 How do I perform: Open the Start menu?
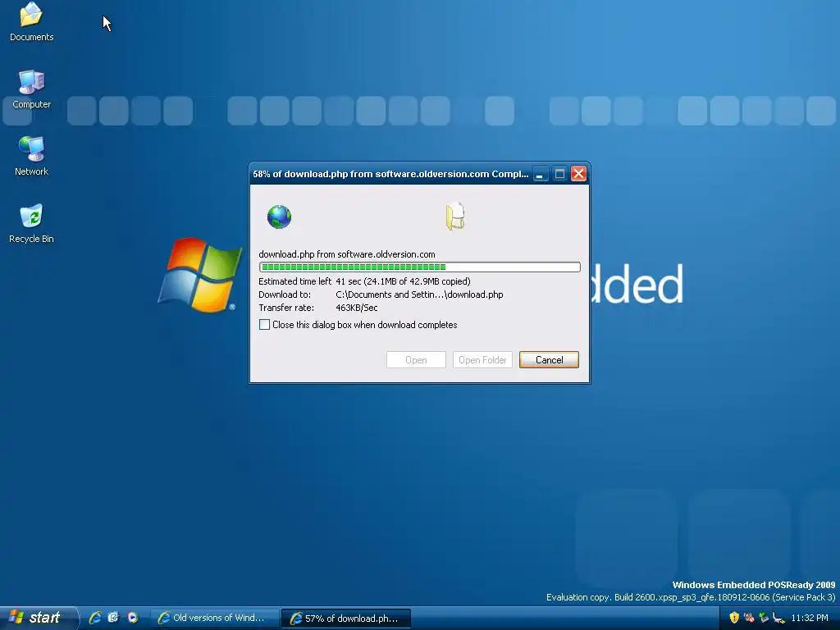click(x=38, y=618)
